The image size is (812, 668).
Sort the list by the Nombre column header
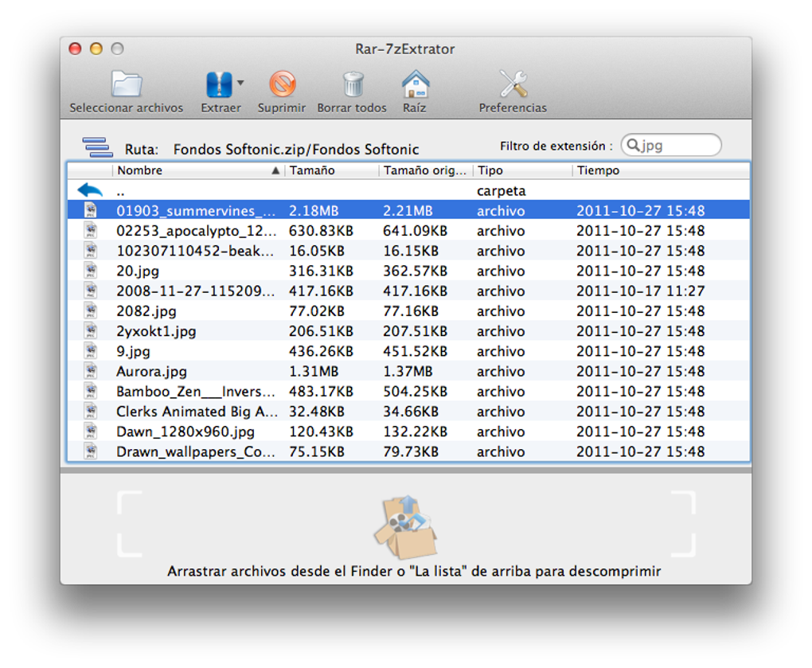198,170
